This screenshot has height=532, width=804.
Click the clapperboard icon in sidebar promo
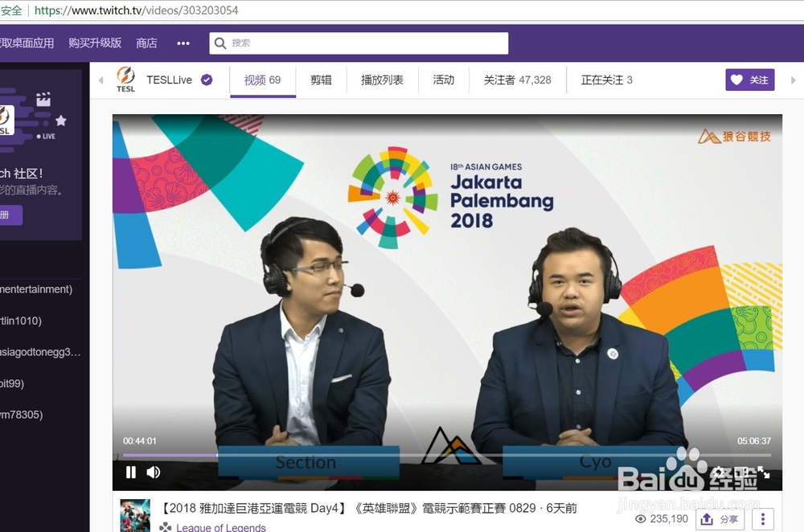point(43,99)
